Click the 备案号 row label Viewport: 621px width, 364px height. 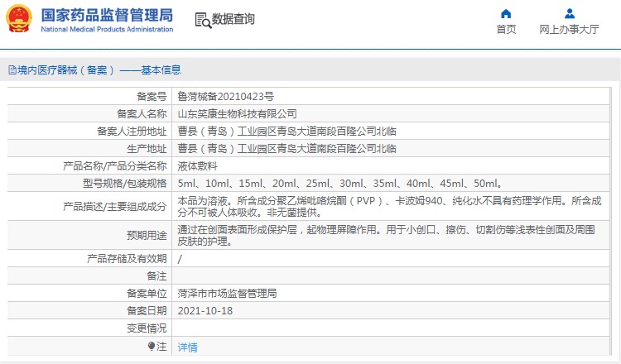tap(152, 96)
